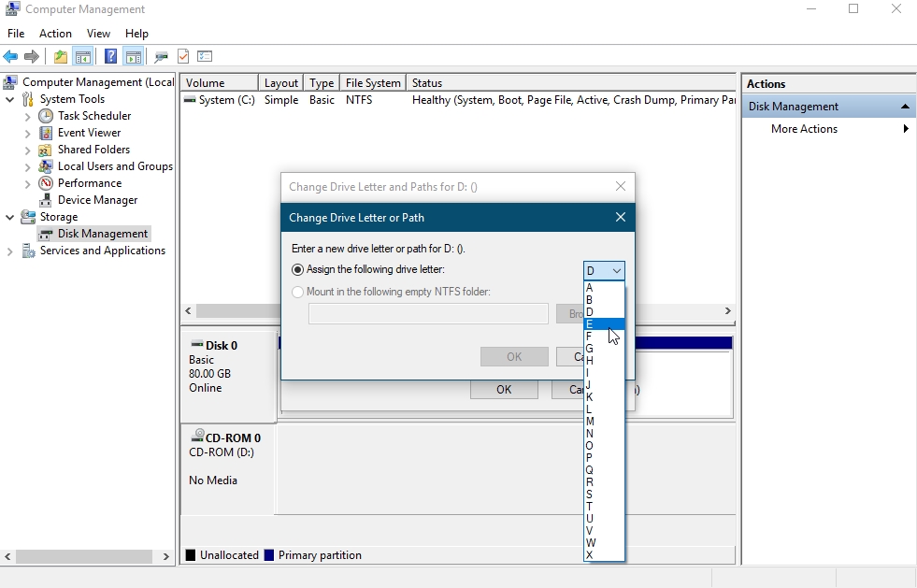Toggle the Show/Hide Action Pane toolbar icon
The width and height of the screenshot is (917, 588).
click(x=134, y=57)
